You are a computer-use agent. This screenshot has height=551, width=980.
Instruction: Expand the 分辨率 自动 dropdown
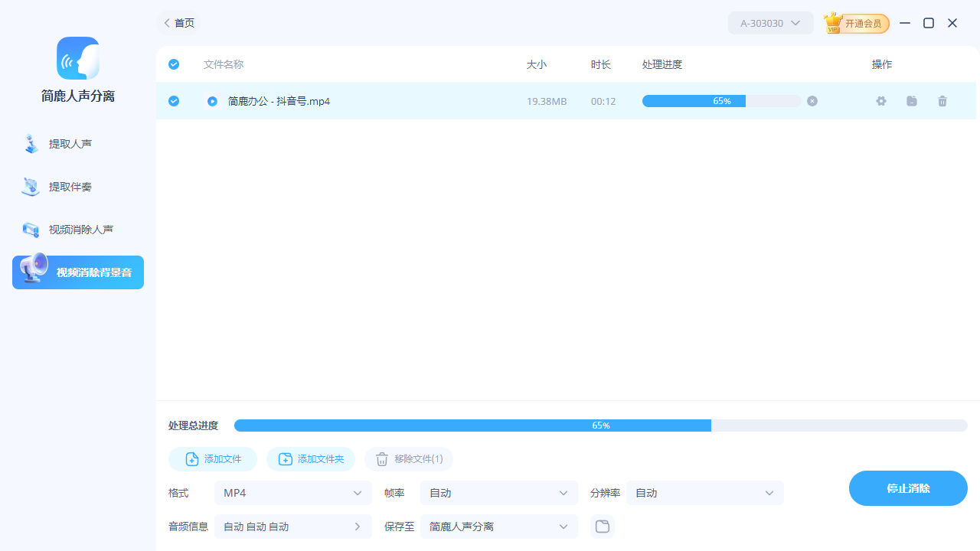coord(704,493)
